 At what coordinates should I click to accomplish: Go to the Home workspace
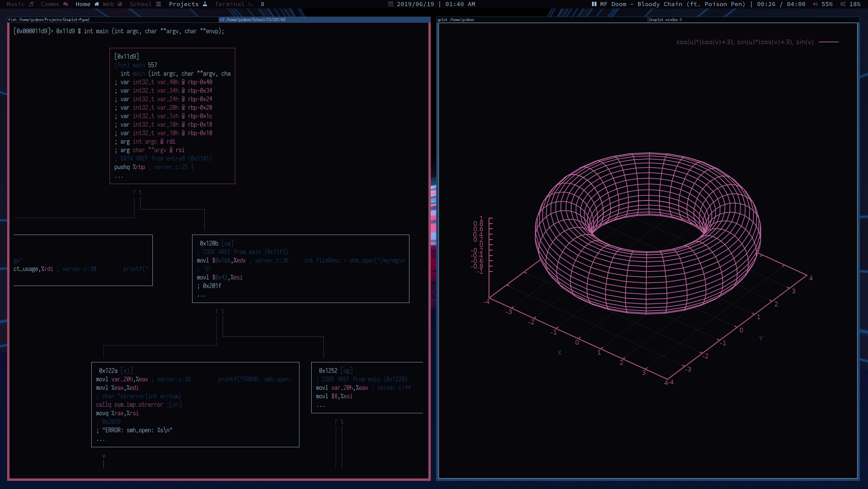[x=87, y=4]
